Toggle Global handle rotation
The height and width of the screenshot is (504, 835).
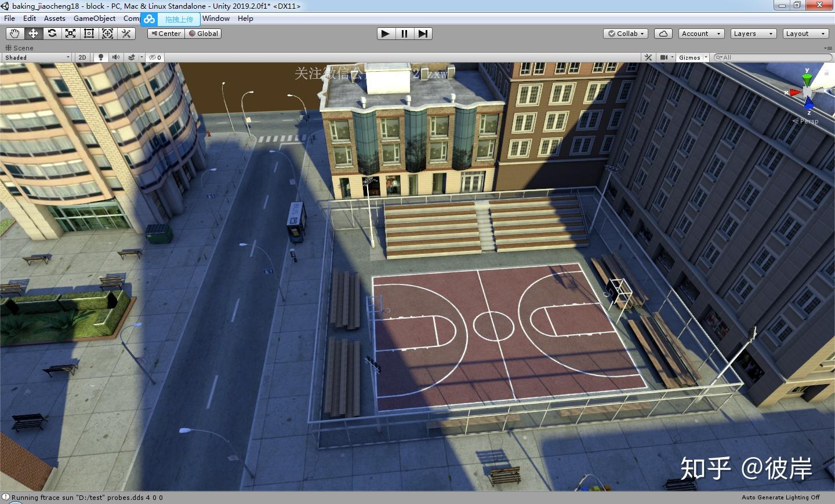coord(204,34)
